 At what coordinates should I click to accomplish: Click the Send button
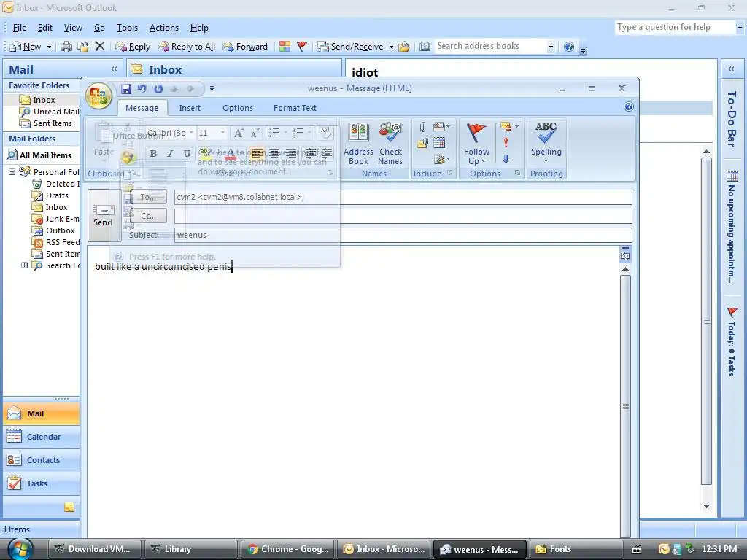pos(103,215)
